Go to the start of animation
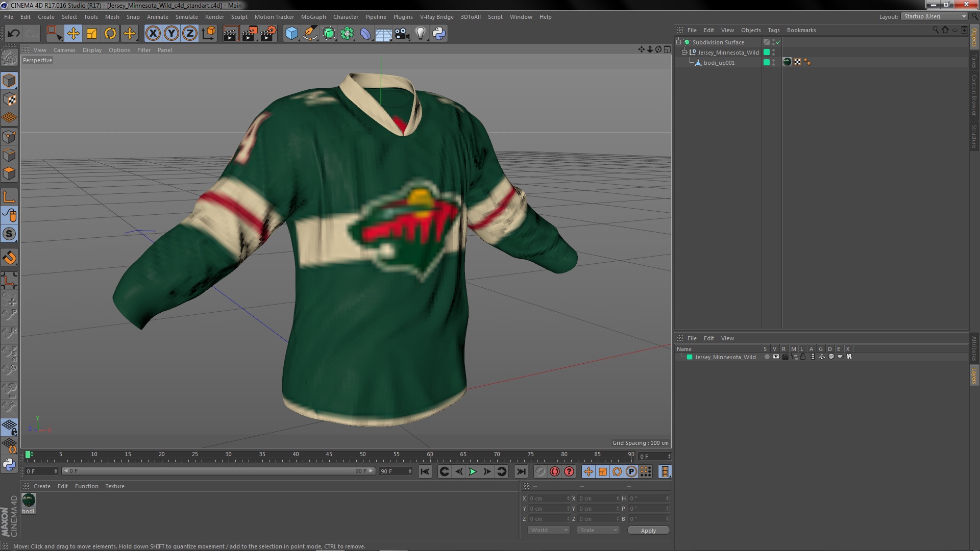This screenshot has height=551, width=980. click(425, 472)
